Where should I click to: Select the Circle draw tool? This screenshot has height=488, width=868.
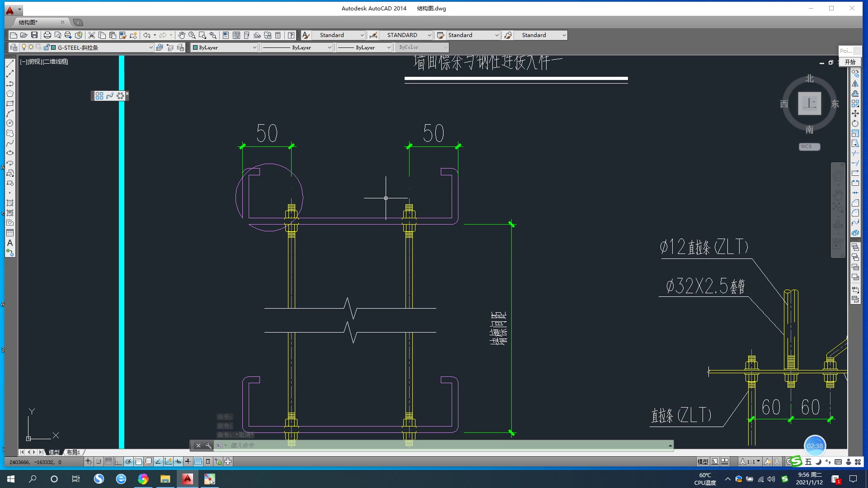point(10,123)
